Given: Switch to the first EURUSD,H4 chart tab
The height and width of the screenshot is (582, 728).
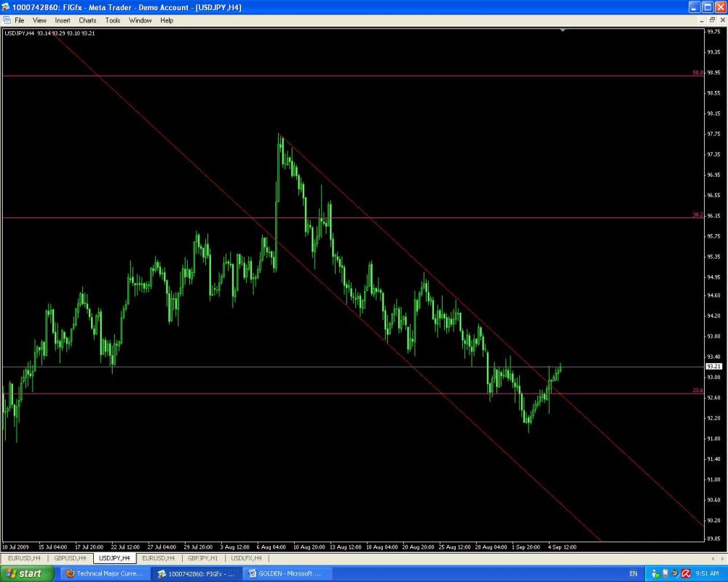Looking at the screenshot, I should pos(24,558).
